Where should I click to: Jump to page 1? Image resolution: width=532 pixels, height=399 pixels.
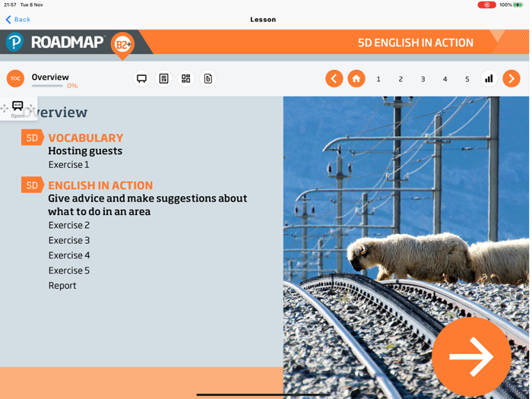pyautogui.click(x=378, y=79)
